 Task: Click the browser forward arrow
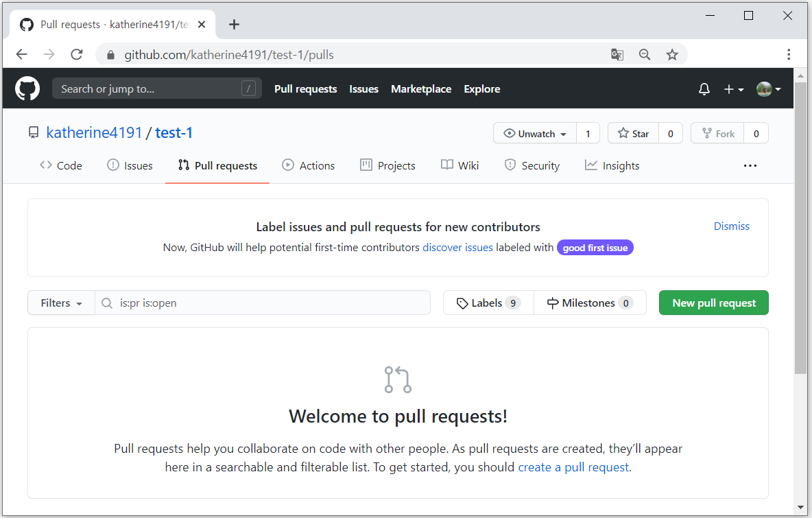[x=49, y=54]
